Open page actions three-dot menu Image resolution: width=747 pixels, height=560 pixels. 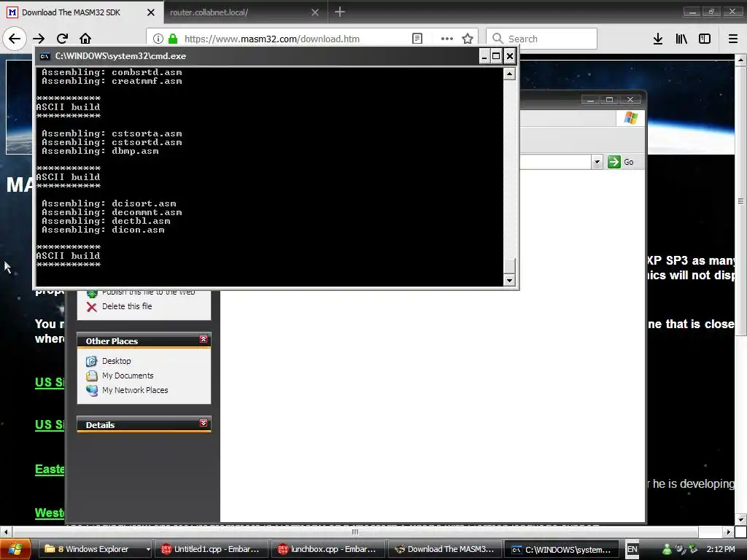447,39
